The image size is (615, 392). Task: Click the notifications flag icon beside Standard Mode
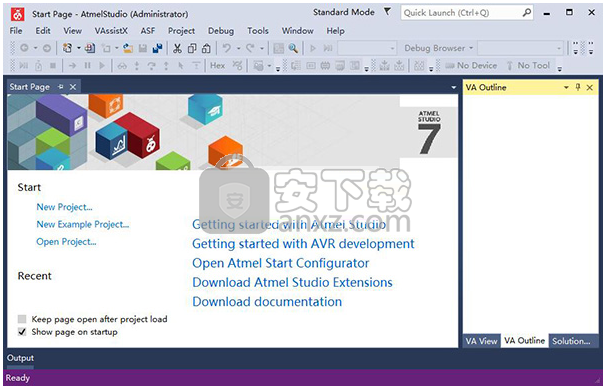click(387, 12)
